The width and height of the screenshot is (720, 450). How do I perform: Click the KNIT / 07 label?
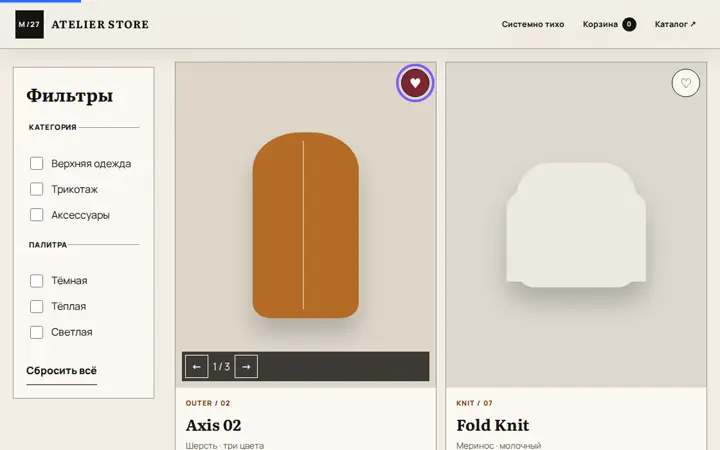click(x=474, y=403)
